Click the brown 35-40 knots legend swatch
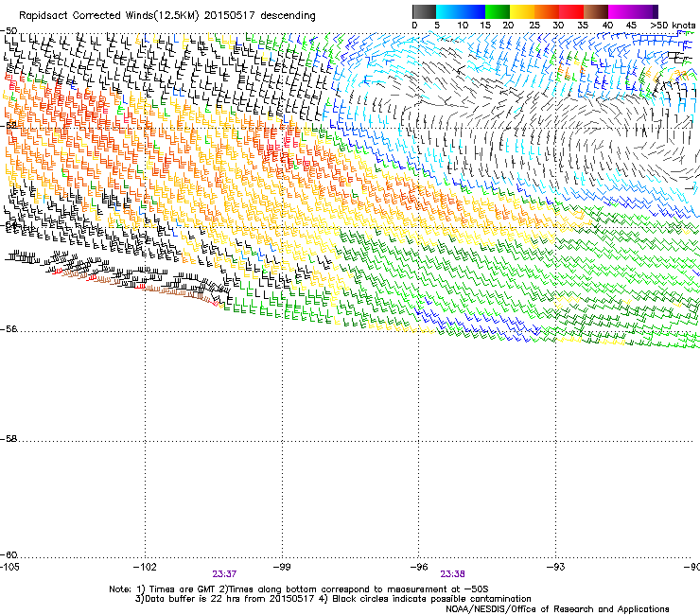700x615 pixels. 596,11
